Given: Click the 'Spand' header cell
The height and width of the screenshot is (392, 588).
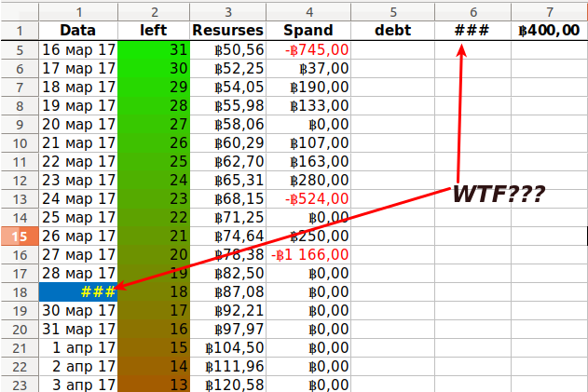Looking at the screenshot, I should point(308,31).
